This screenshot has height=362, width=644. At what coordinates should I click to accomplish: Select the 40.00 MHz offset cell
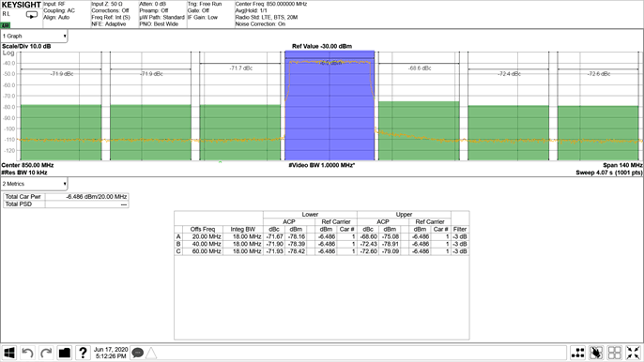203,244
